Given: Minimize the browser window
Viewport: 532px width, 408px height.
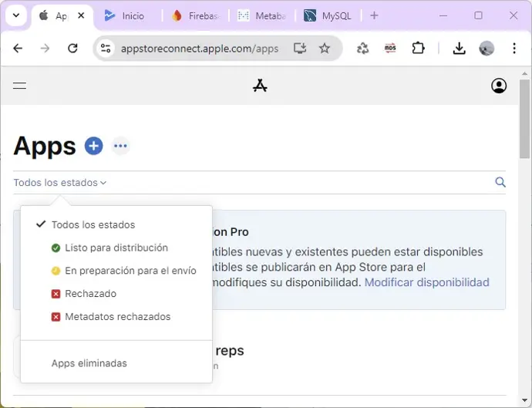Looking at the screenshot, I should [443, 15].
